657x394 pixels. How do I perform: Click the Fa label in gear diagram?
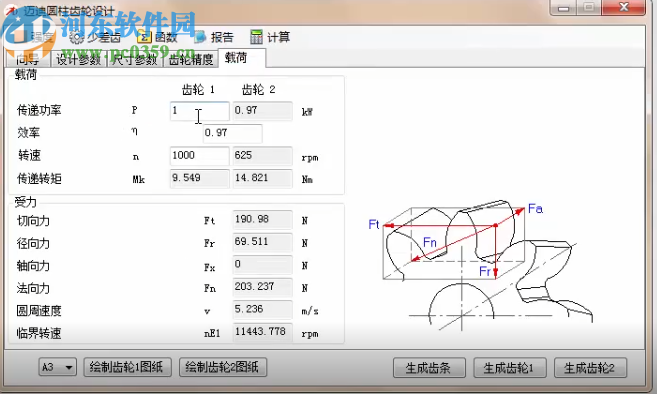pos(535,208)
